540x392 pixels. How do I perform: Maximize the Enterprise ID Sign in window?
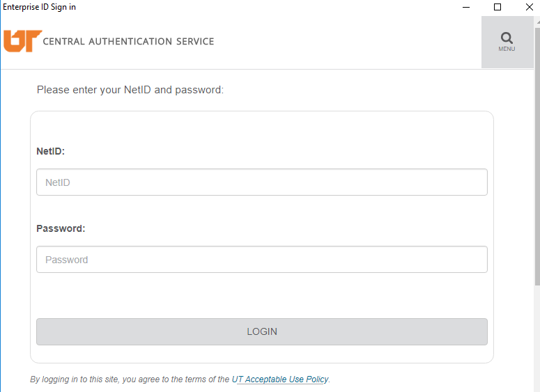coord(497,7)
